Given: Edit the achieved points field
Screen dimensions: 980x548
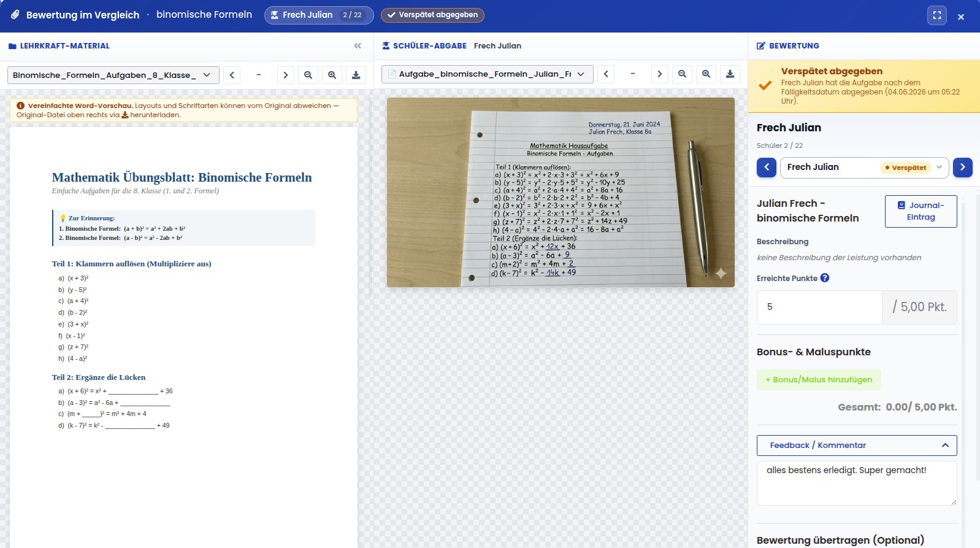Looking at the screenshot, I should tap(819, 307).
